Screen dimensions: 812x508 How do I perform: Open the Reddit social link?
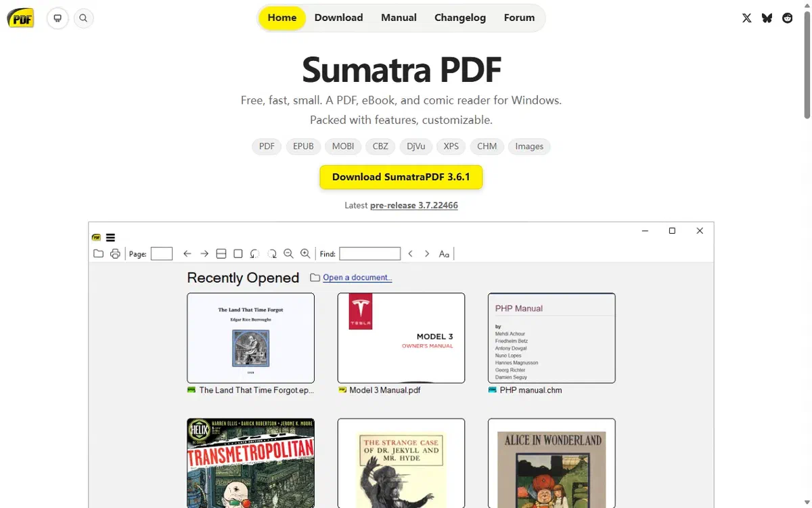(787, 18)
